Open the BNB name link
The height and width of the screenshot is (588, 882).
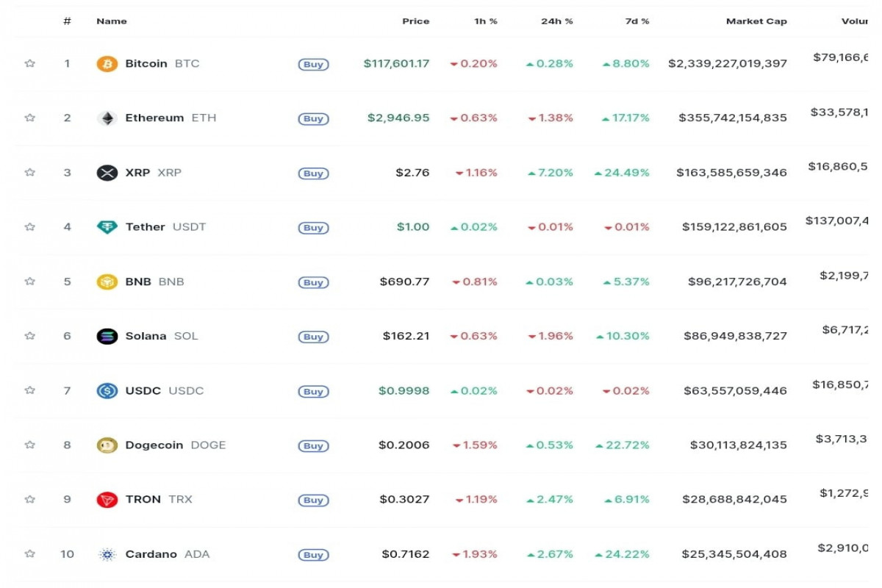pyautogui.click(x=154, y=281)
